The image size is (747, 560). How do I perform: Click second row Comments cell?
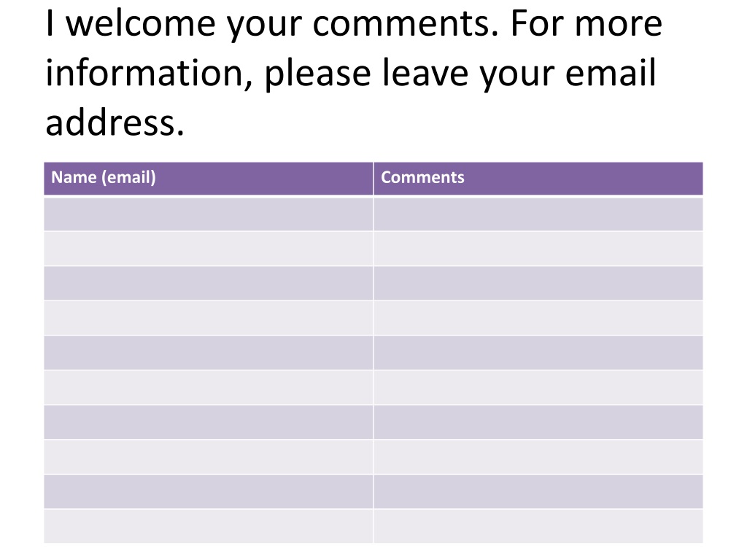(538, 249)
